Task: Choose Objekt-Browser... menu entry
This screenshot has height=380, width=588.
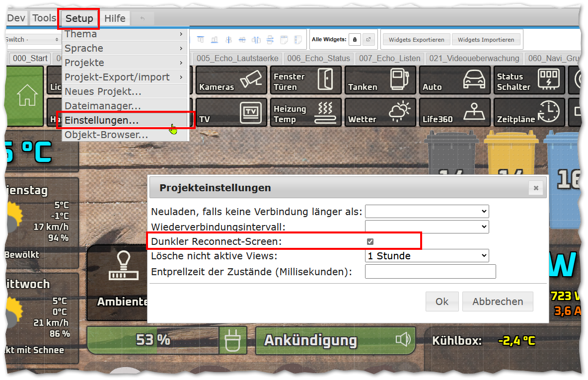Action: [125, 135]
